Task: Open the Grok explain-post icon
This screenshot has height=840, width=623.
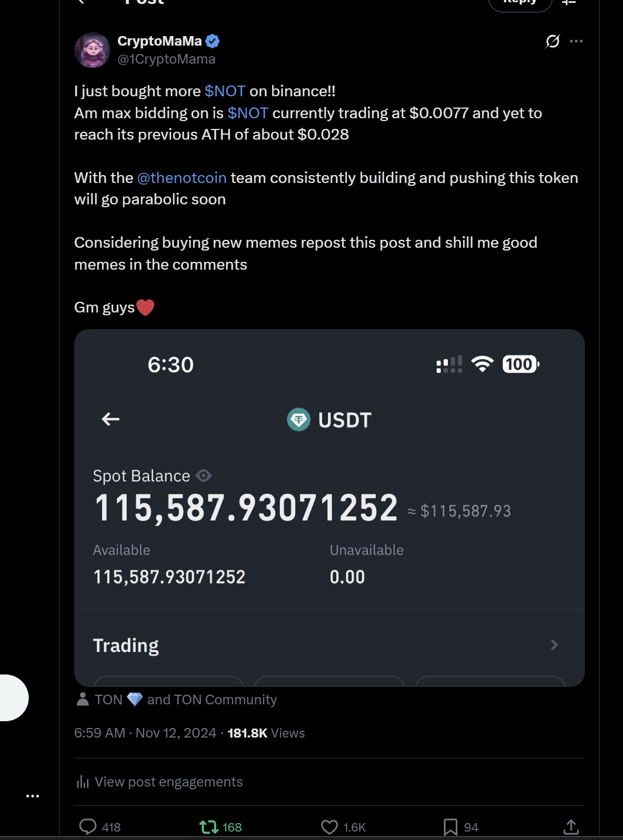Action: point(553,41)
